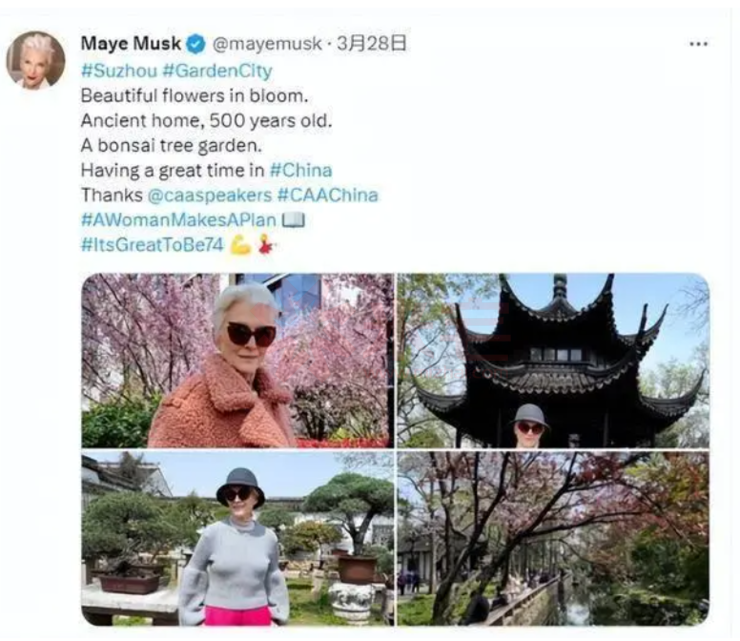This screenshot has height=641, width=740.
Task: Click the 3月28日 post date
Action: [371, 43]
